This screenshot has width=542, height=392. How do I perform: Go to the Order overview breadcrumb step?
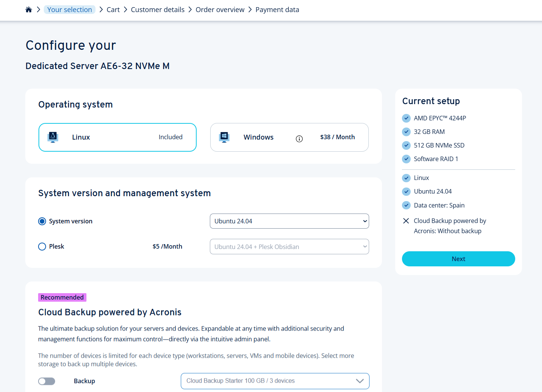click(x=220, y=9)
